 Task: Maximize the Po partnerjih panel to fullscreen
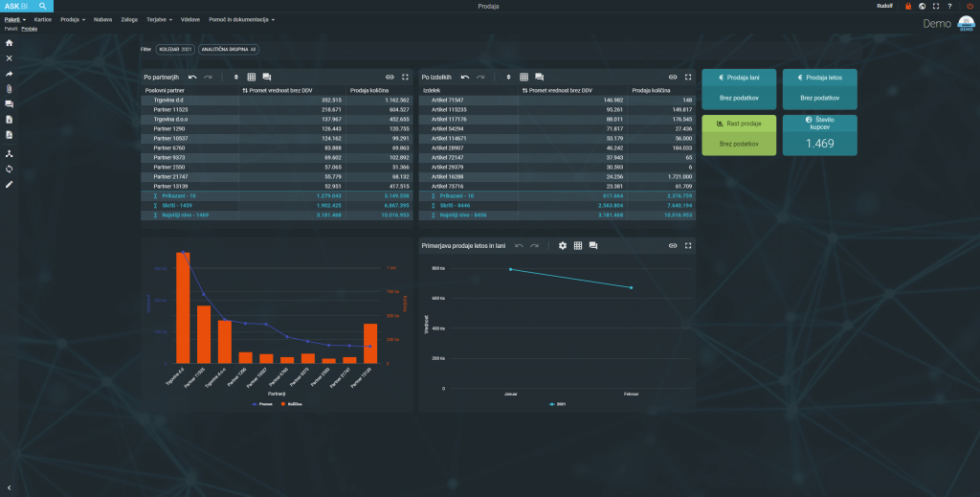(x=405, y=77)
